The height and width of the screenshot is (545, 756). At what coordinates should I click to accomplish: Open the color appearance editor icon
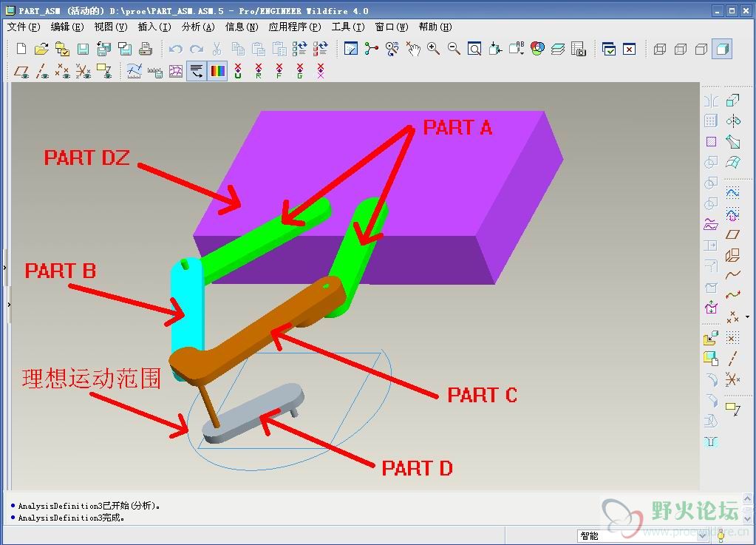[x=537, y=49]
